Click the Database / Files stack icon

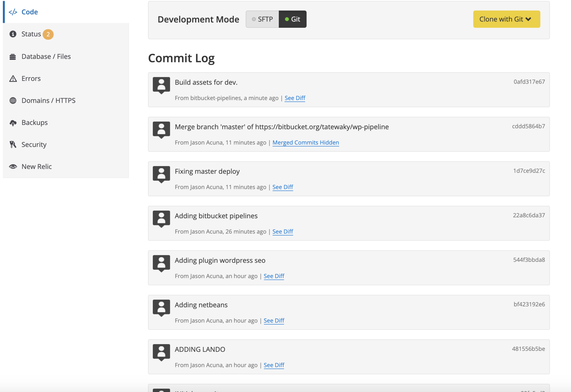13,57
